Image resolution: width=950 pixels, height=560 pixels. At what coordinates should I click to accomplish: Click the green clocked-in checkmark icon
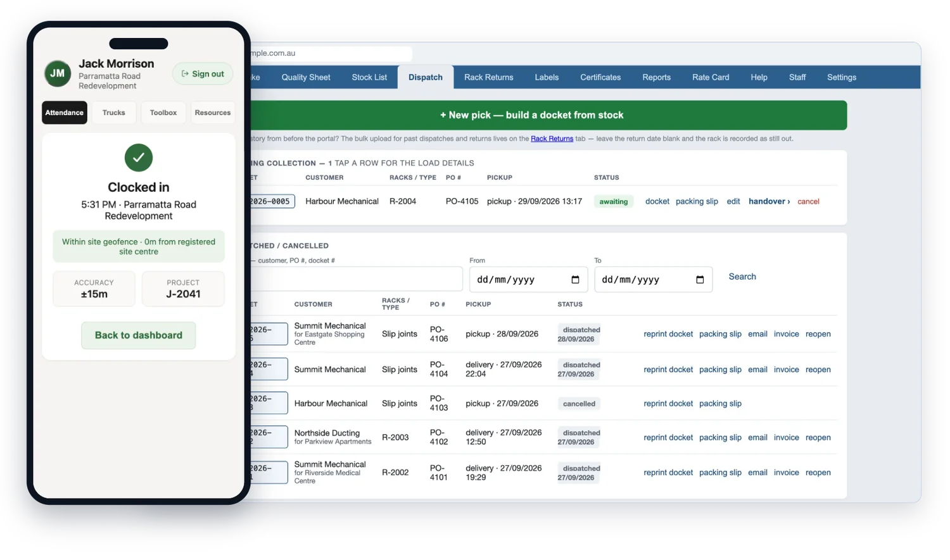pyautogui.click(x=139, y=158)
